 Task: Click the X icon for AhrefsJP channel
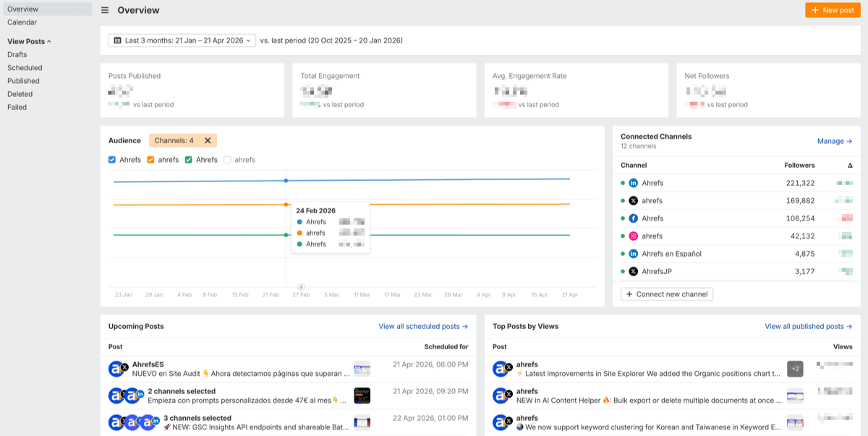point(634,271)
